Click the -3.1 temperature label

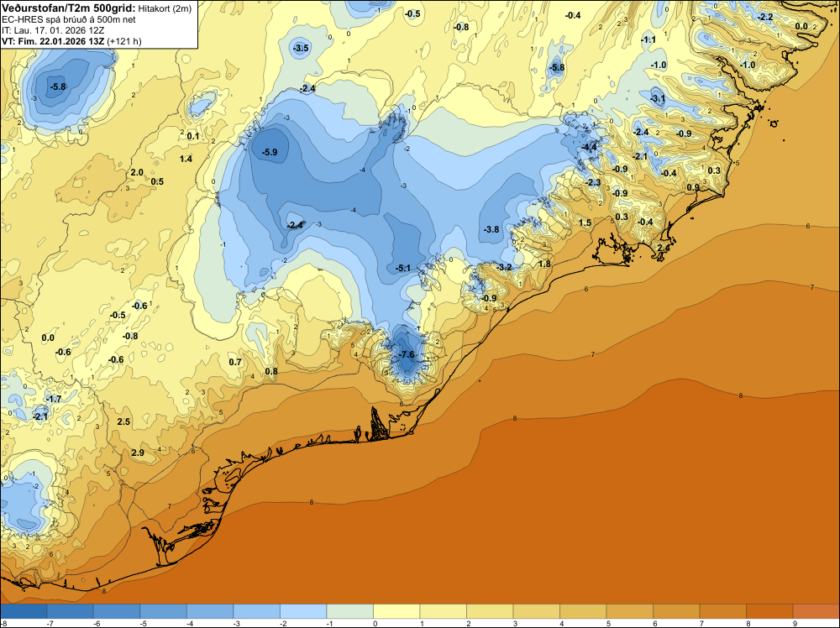pos(658,98)
